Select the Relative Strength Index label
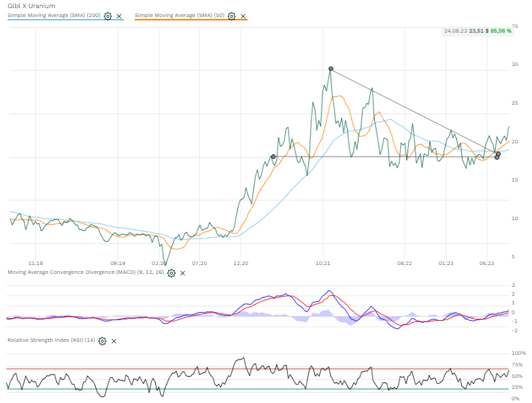Viewport: 532px width, 403px height. (x=51, y=340)
